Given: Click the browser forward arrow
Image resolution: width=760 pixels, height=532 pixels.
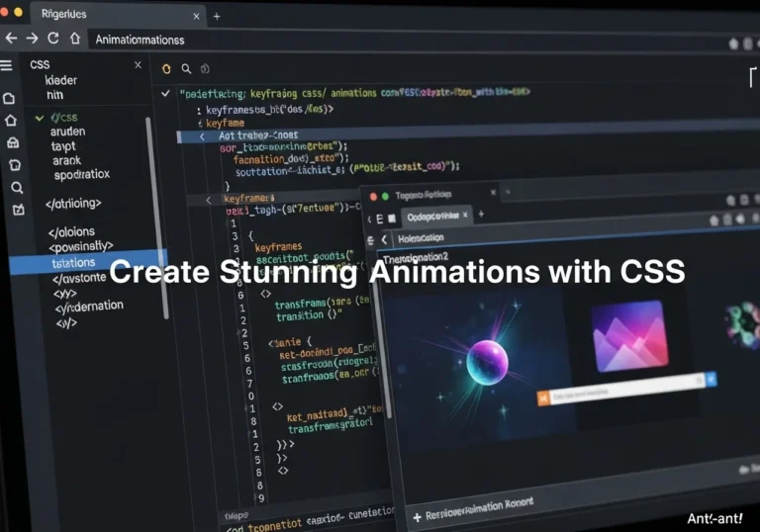Looking at the screenshot, I should [x=32, y=38].
